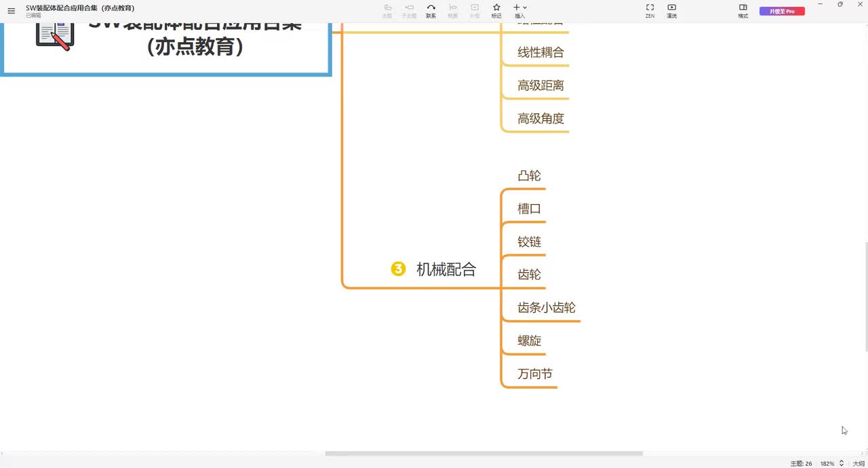Image resolution: width=868 pixels, height=468 pixels.
Task: Open the hamburger main menu
Action: point(11,11)
